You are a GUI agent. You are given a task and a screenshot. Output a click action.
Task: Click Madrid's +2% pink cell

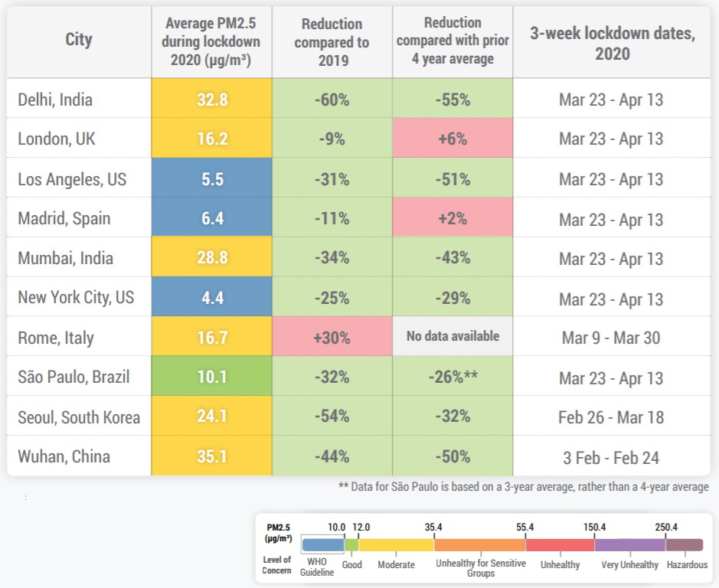tap(453, 217)
